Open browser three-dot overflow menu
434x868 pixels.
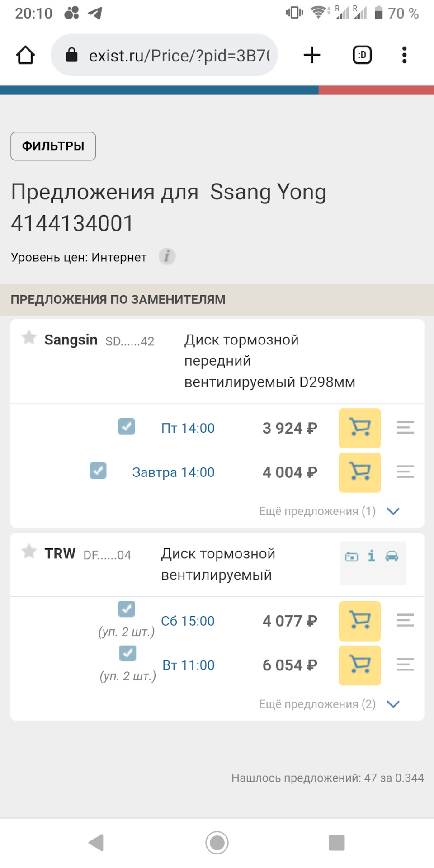(404, 55)
